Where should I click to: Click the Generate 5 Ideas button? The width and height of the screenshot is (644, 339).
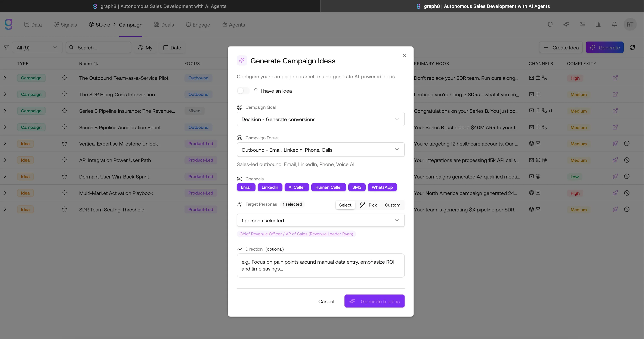pos(374,301)
